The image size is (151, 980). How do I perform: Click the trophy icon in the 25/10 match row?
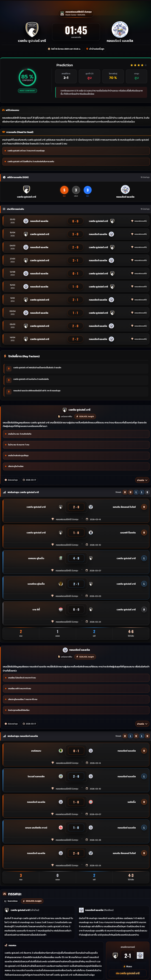coord(132,221)
